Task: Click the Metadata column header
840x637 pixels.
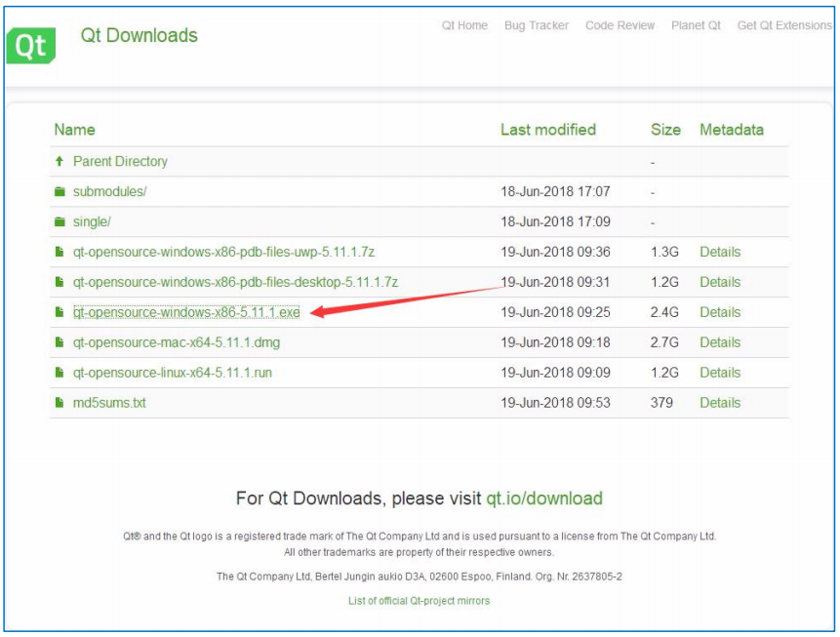Action: (732, 130)
